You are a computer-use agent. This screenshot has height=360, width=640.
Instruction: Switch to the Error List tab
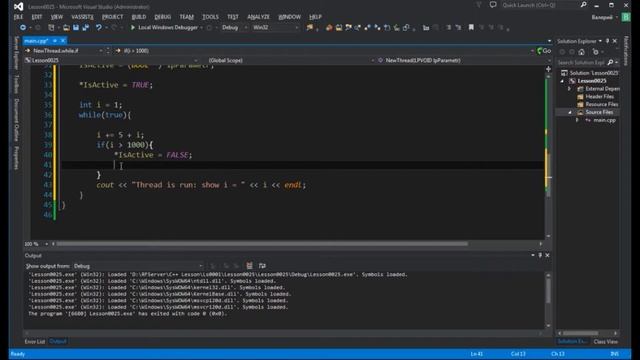pos(35,341)
